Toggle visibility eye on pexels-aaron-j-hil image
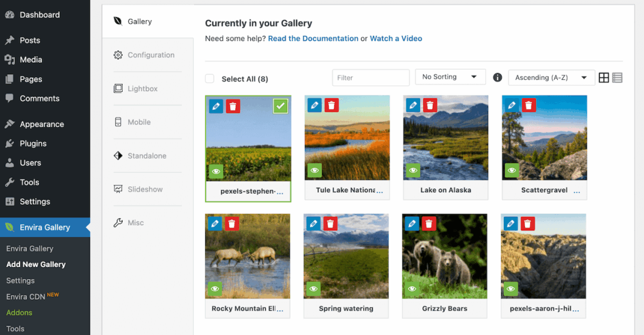The image size is (644, 335). (511, 288)
